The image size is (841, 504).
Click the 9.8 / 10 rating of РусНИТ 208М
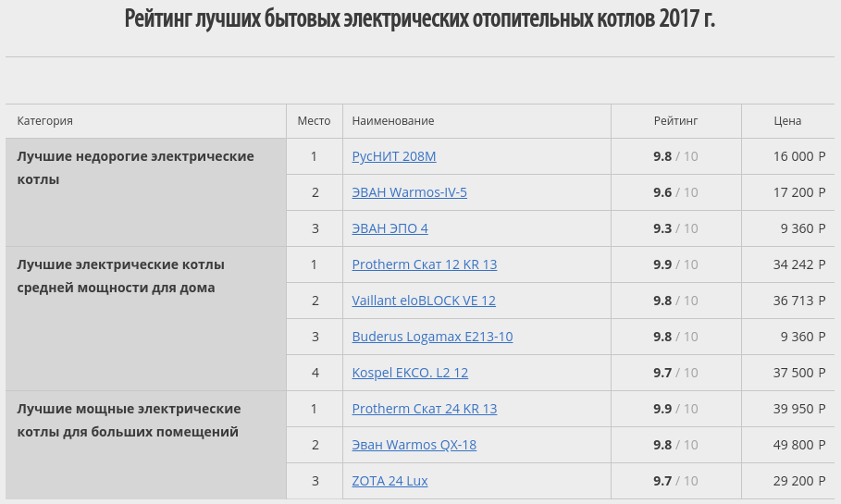[x=675, y=156]
